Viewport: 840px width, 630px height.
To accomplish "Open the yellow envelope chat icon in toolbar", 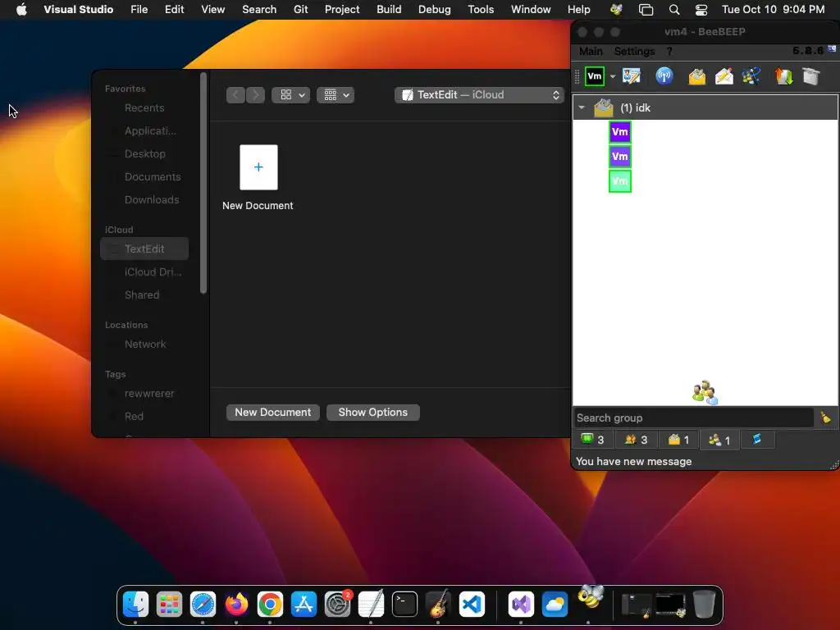I will coord(696,76).
